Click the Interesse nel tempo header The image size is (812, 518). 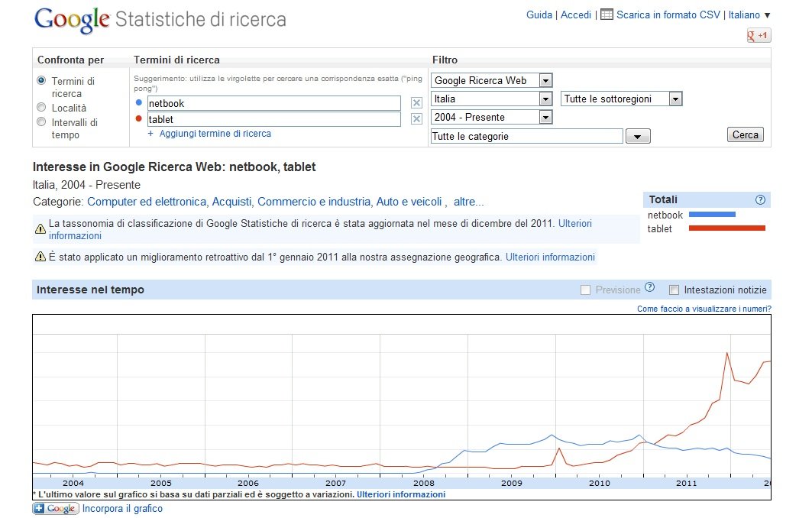tap(90, 290)
